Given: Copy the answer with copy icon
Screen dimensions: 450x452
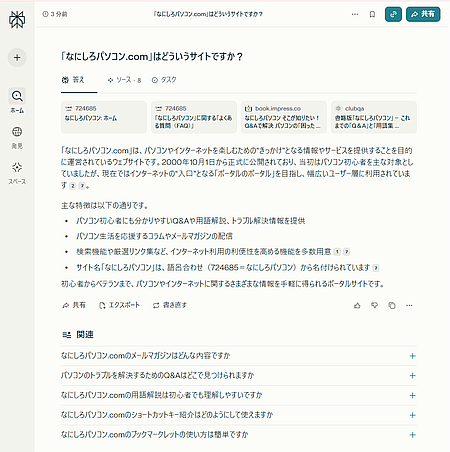Looking at the screenshot, I should (392, 305).
